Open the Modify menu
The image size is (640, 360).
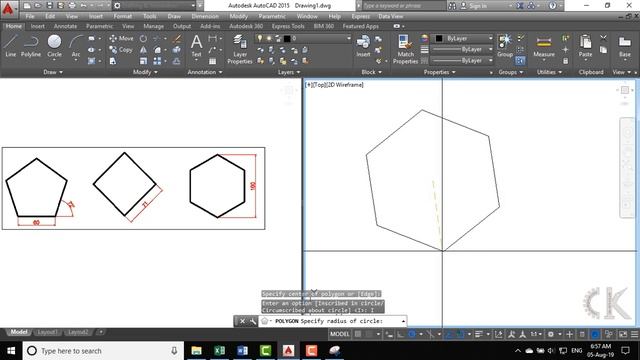238,16
